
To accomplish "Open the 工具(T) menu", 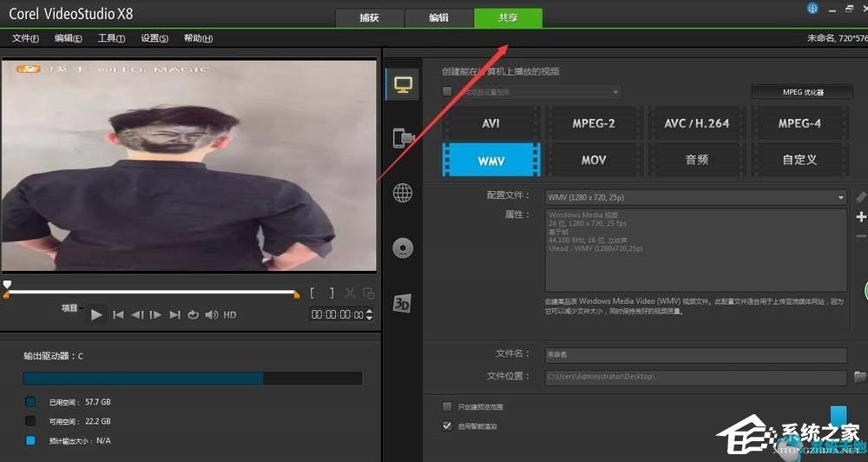I will [x=111, y=38].
